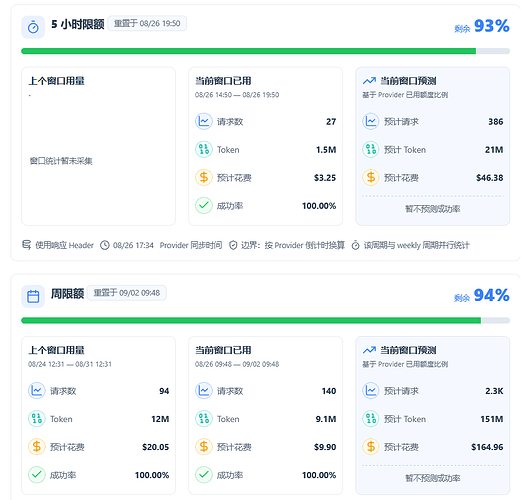521x500 pixels.
Task: Click Token icon next to 12M
Action: (x=37, y=419)
